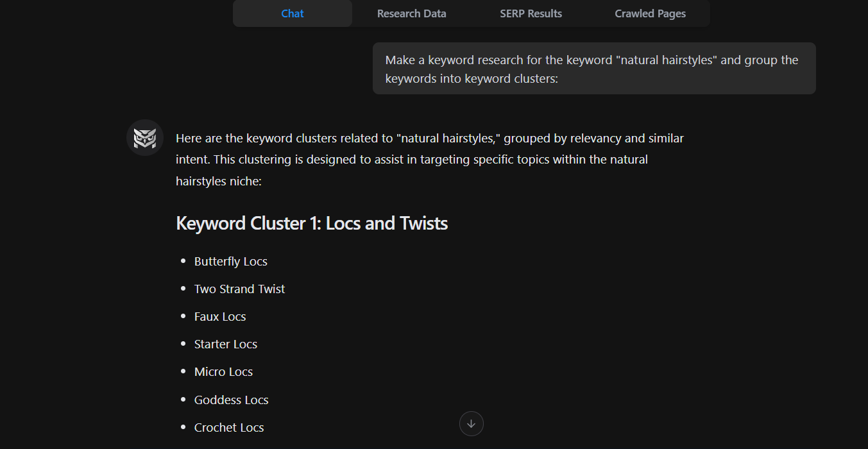
Task: Click the 'Keyword Cluster 1: Locs and Twists' heading
Action: [x=312, y=223]
